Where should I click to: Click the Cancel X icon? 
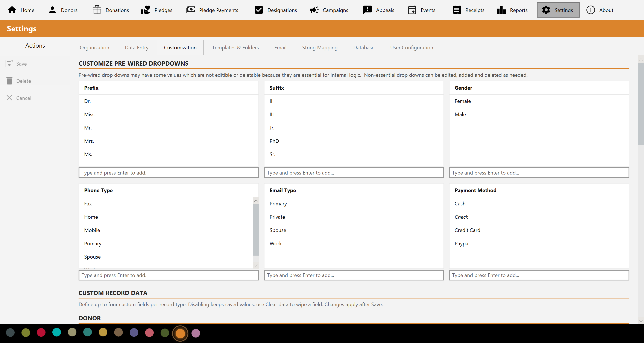[x=9, y=98]
